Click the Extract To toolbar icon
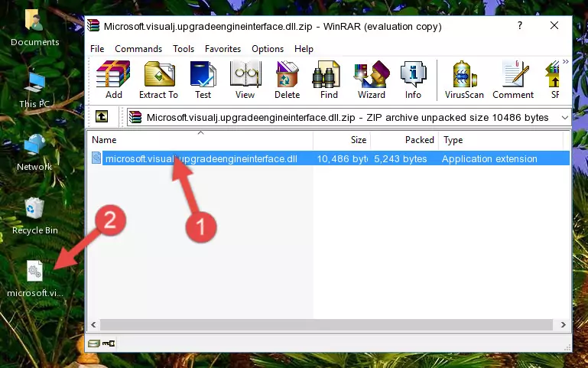588x368 pixels. [x=158, y=80]
